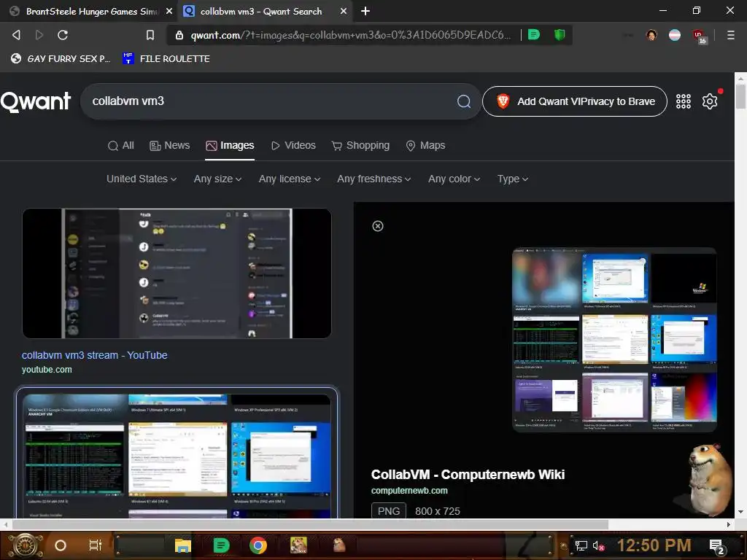Switch to the Shopping tab
The image size is (747, 560).
(360, 146)
